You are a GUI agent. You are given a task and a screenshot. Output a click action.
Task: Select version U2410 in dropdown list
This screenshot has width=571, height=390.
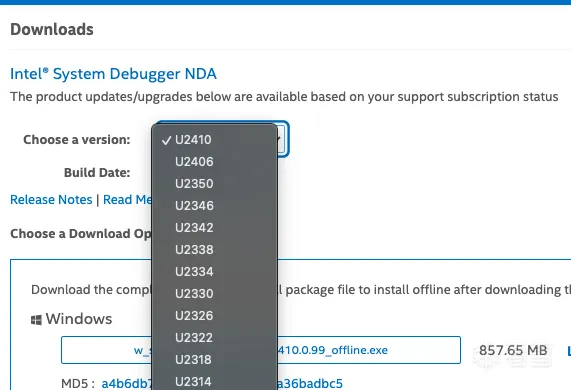tap(214, 140)
